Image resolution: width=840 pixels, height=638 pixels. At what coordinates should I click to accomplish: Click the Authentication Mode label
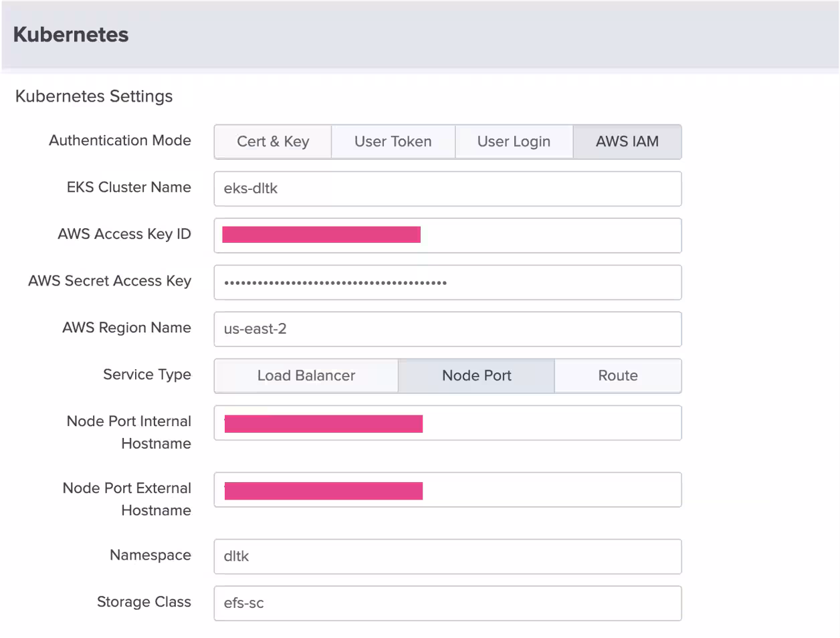pyautogui.click(x=120, y=140)
